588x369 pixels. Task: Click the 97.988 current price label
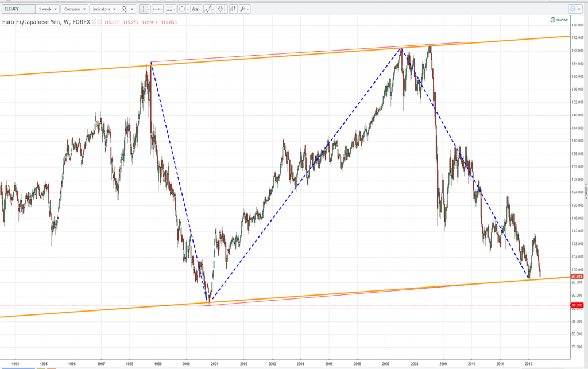coord(577,277)
